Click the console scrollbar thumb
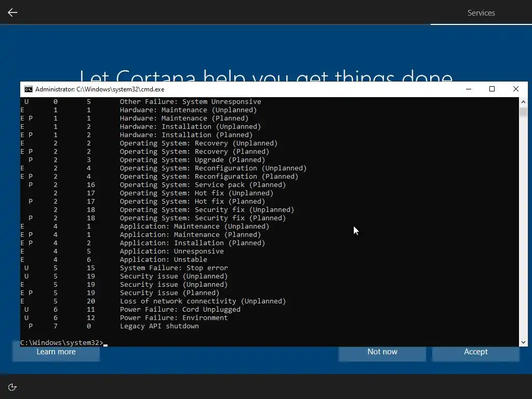 tap(523, 112)
